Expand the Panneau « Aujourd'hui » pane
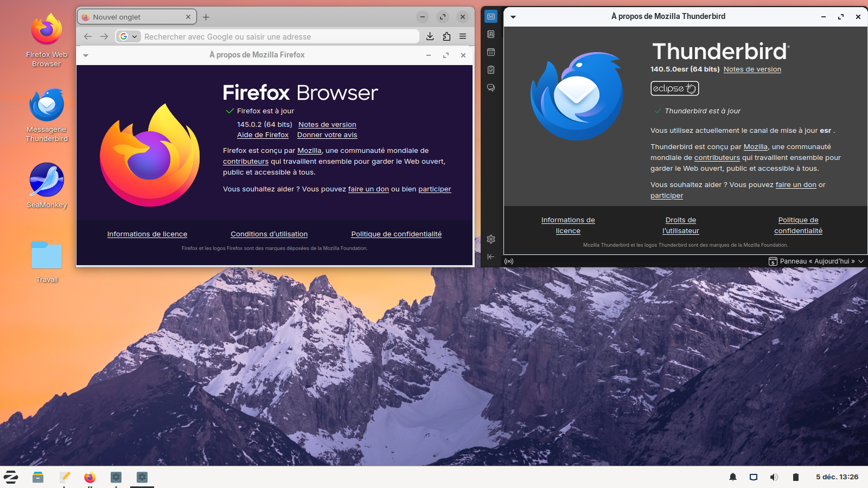The height and width of the screenshot is (488, 868). coord(816,261)
